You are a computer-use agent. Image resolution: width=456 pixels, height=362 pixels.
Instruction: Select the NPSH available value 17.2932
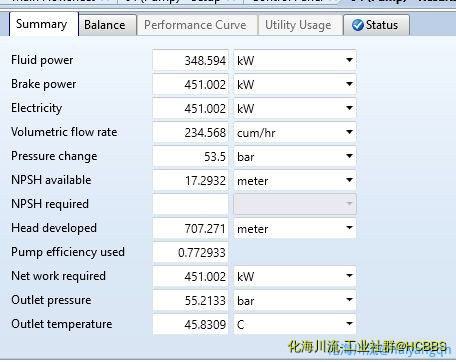(x=190, y=180)
